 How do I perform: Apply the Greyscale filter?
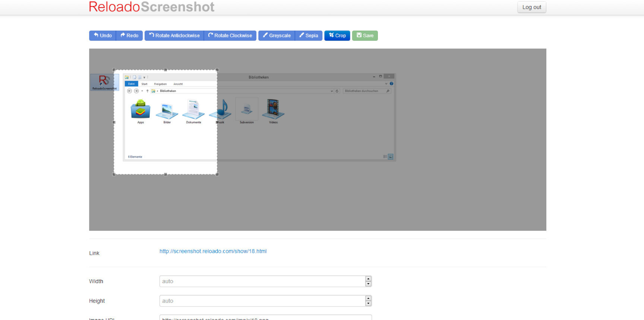[x=277, y=35]
